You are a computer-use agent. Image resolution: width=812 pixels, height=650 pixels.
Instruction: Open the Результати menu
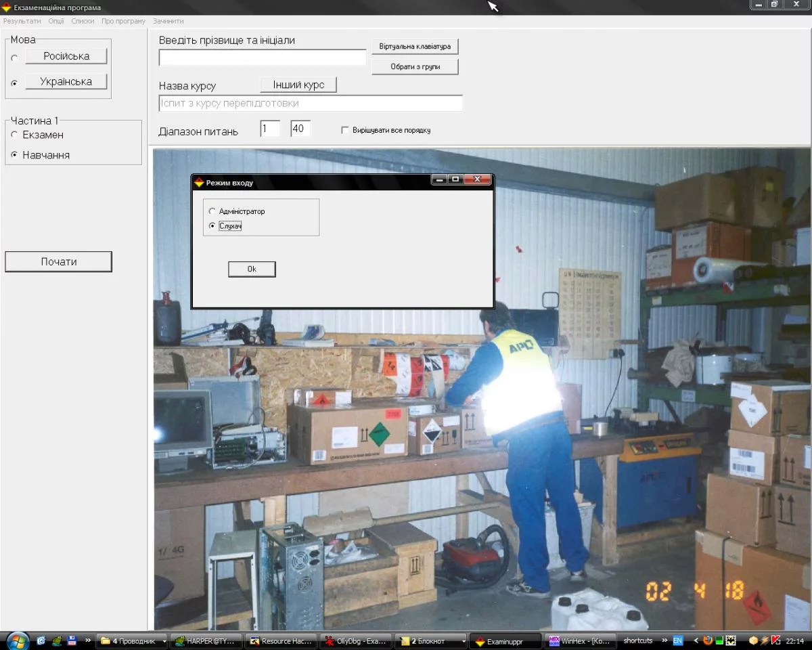click(22, 21)
